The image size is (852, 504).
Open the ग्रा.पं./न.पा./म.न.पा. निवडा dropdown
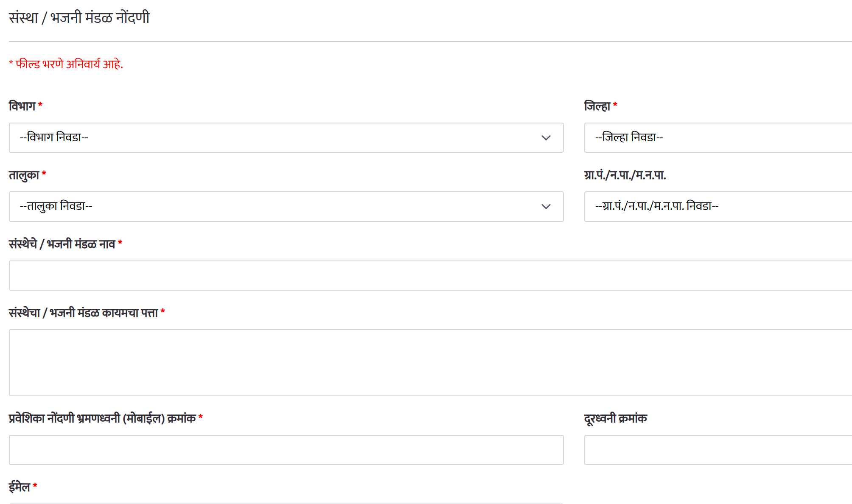(717, 207)
